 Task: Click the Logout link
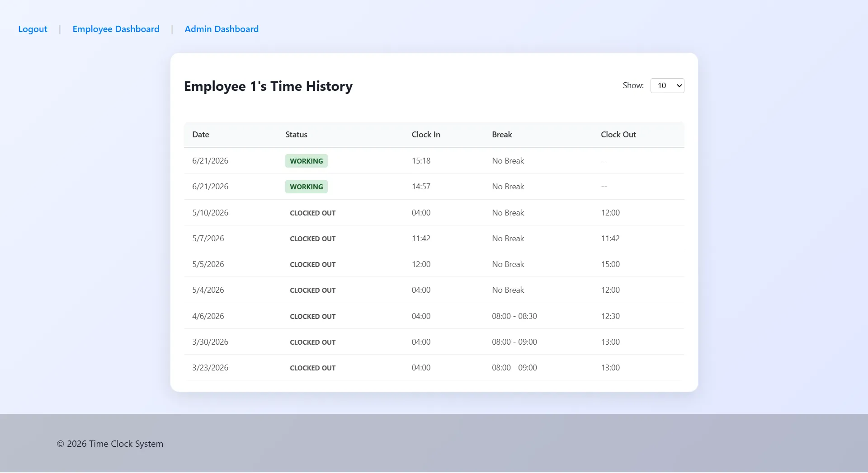[33, 29]
